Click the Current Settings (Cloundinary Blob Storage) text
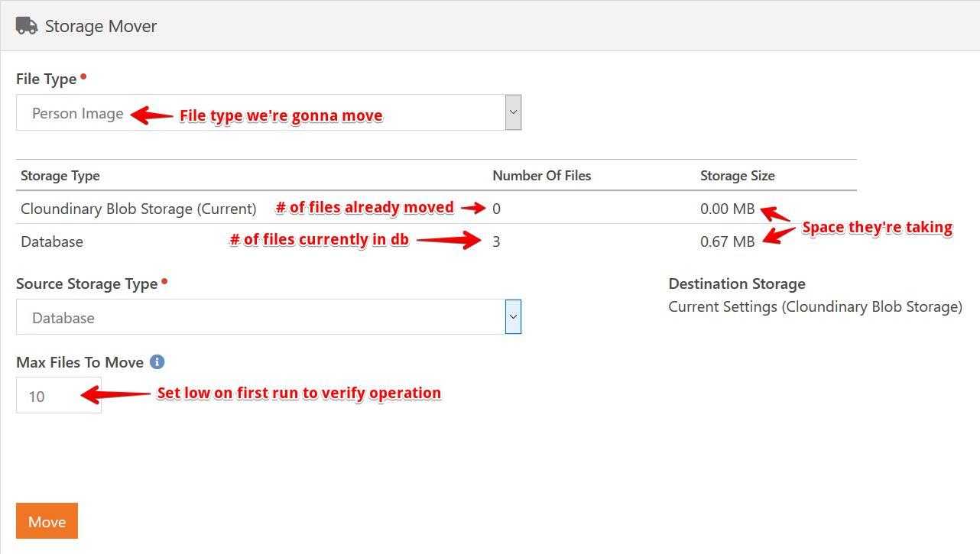The image size is (980, 554). pos(815,307)
